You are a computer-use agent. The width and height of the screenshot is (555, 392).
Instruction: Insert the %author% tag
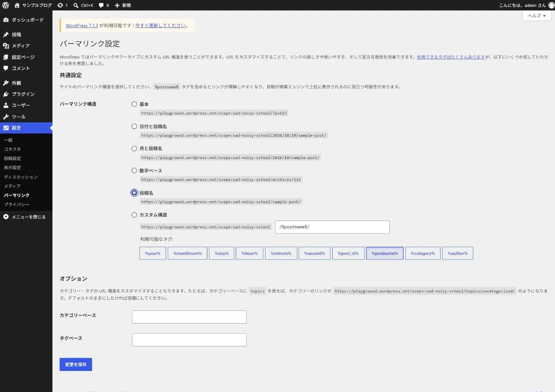pyautogui.click(x=457, y=253)
